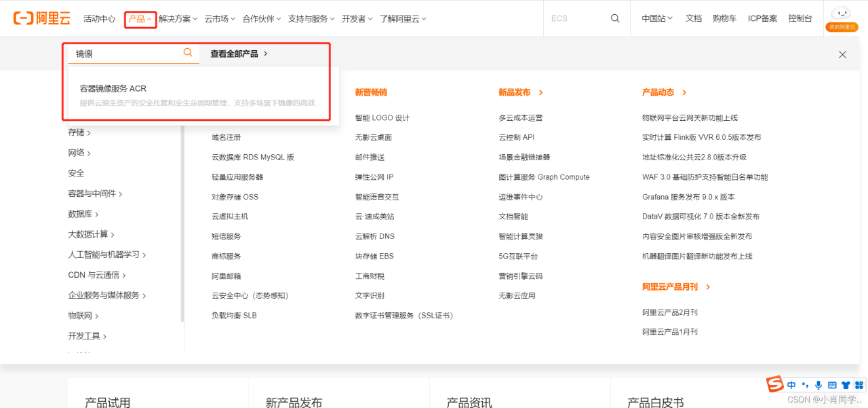
Task: Switch to the 产品资讯 tab at the bottom
Action: click(469, 402)
